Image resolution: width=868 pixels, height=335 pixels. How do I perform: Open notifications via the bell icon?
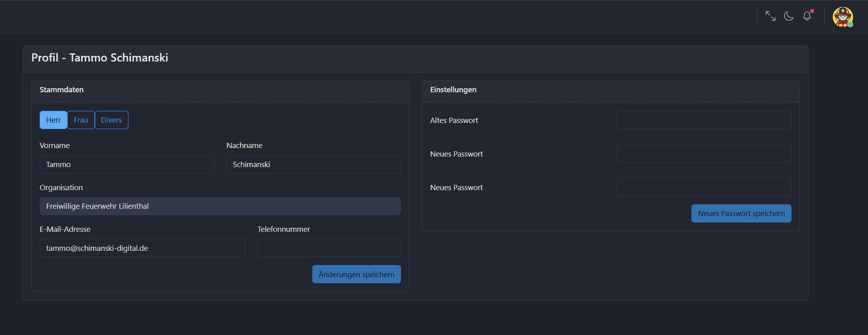click(x=807, y=16)
